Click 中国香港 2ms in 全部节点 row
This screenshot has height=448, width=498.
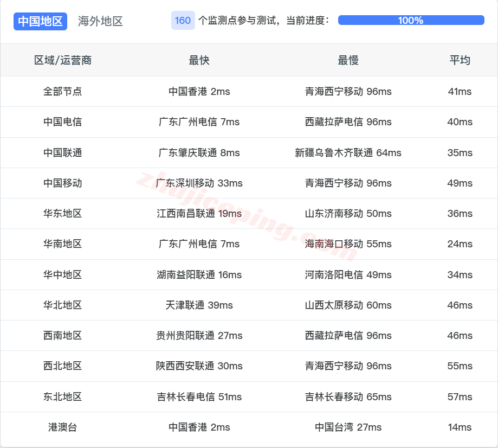click(199, 92)
